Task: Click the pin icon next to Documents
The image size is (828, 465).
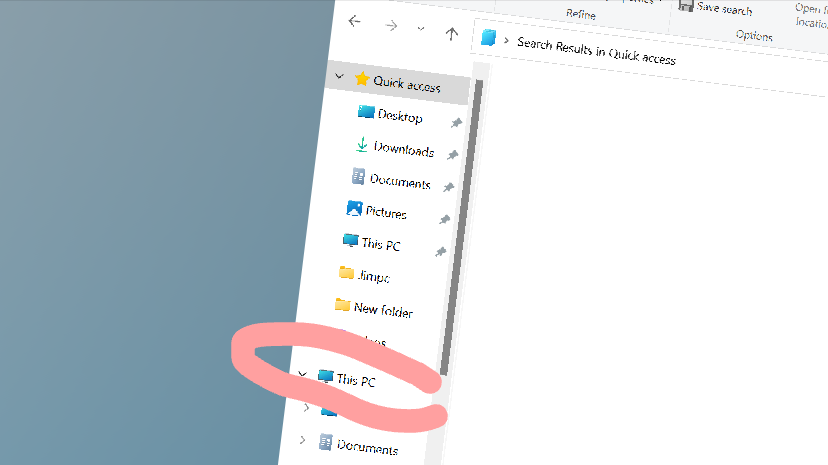Action: (449, 187)
